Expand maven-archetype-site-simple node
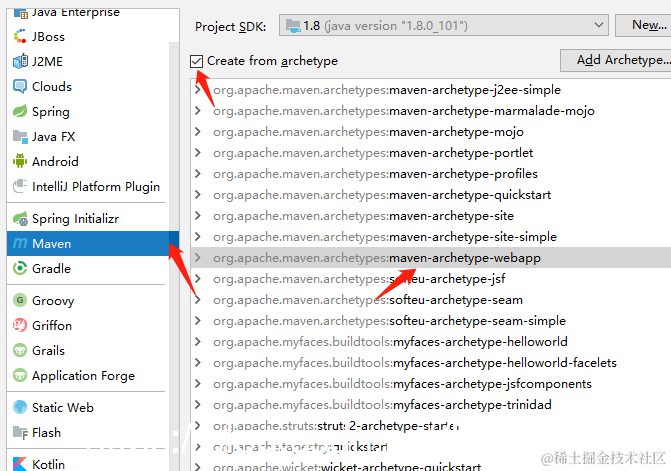 click(198, 237)
